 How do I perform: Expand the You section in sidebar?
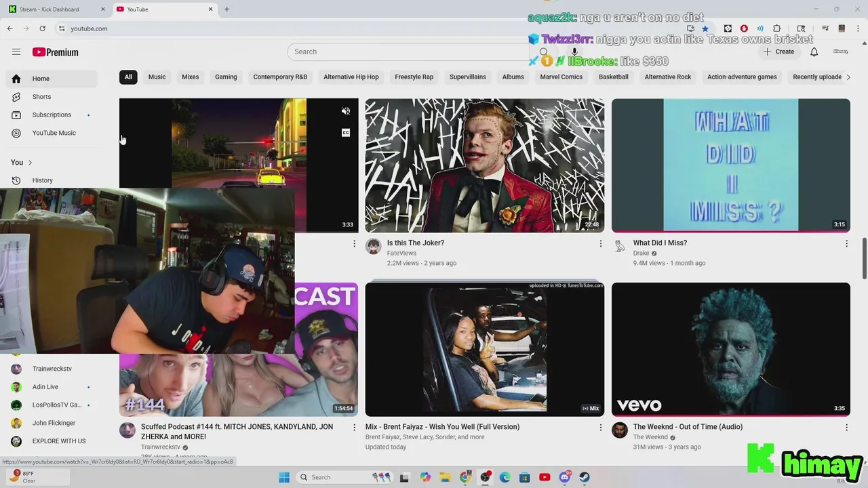[x=22, y=163]
